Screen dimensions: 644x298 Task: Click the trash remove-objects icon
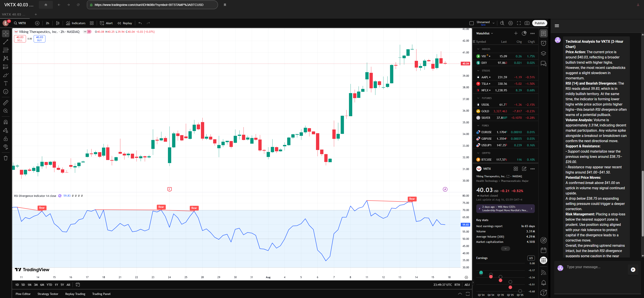click(5, 158)
